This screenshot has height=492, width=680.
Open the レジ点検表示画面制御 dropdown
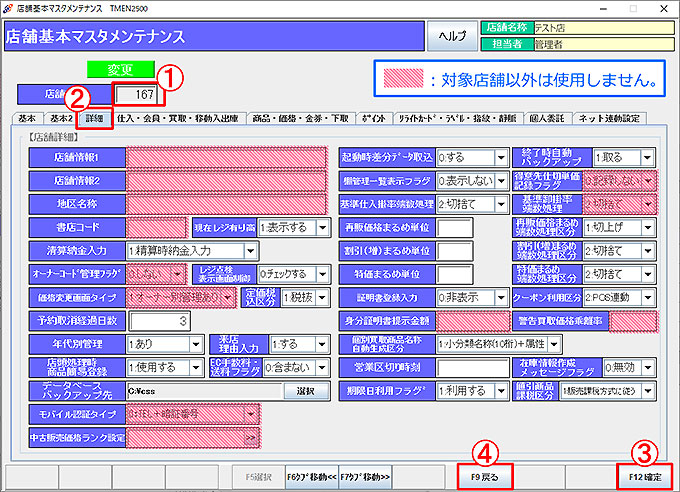[323, 274]
